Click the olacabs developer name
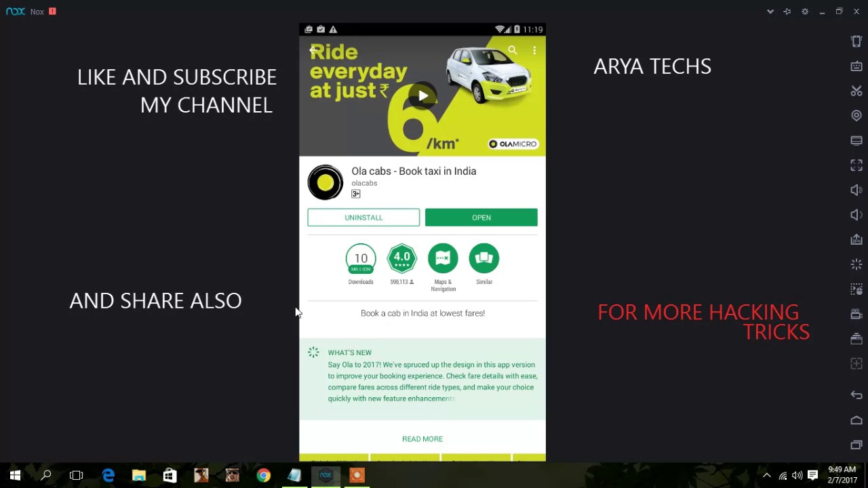 point(364,183)
